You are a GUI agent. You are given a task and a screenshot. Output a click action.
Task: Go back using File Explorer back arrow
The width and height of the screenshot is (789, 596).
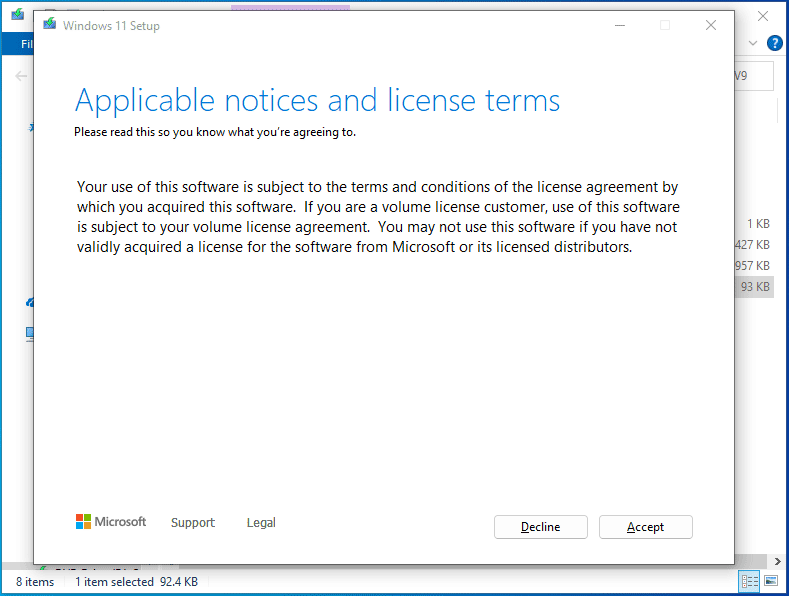click(x=21, y=76)
